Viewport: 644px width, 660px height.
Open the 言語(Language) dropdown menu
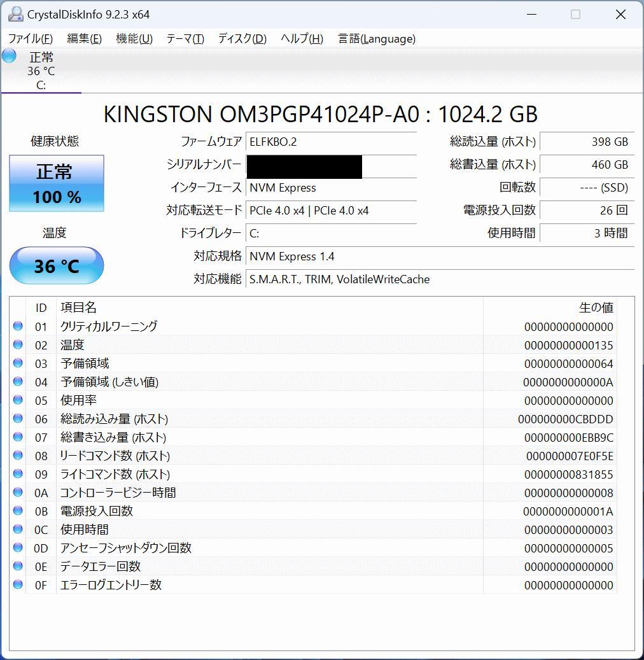374,39
